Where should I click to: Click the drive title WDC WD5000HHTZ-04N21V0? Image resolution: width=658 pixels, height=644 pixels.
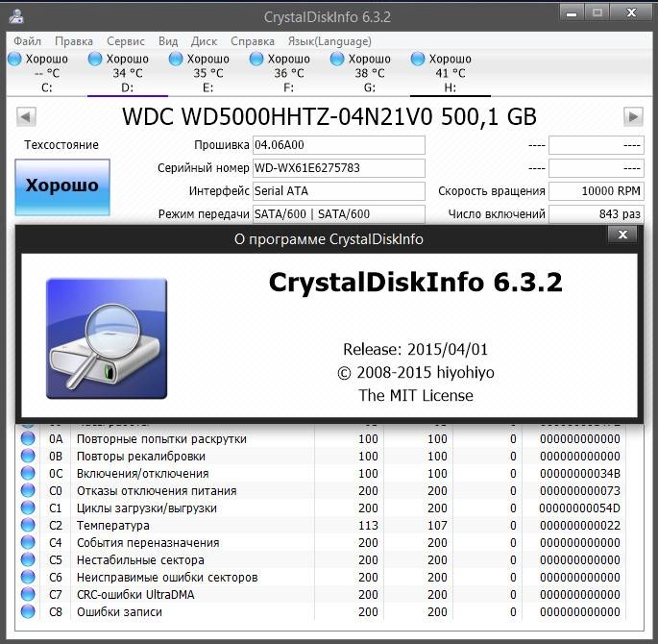(x=277, y=116)
